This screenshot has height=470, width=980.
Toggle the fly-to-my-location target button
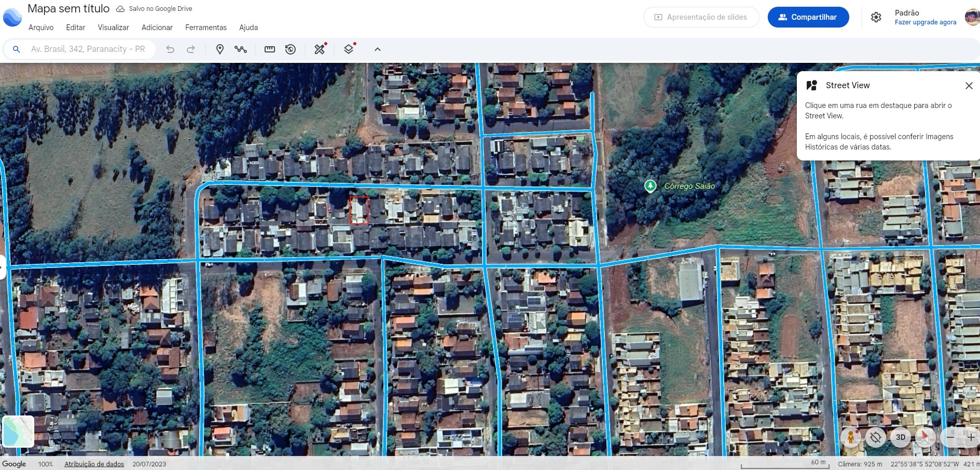[876, 437]
